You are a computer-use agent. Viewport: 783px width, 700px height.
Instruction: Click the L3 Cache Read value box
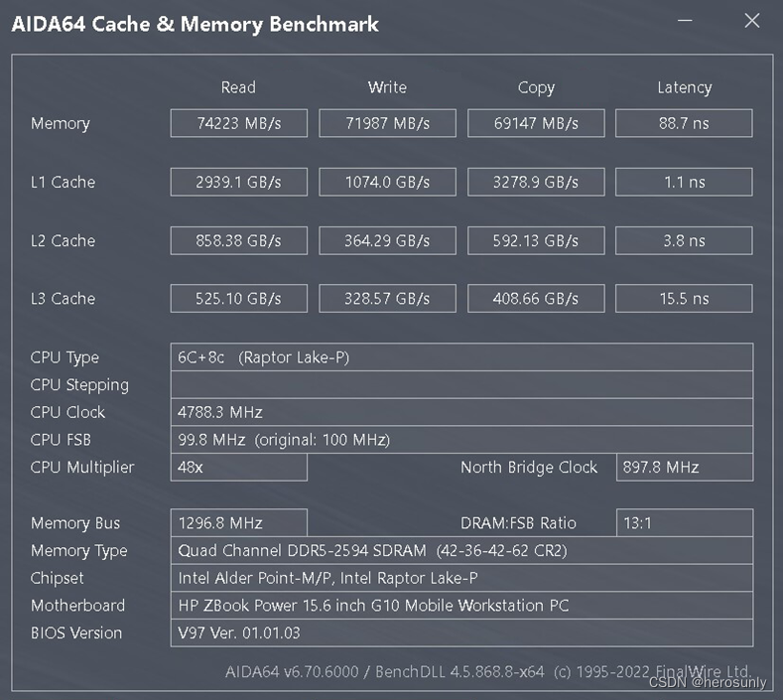coord(238,298)
